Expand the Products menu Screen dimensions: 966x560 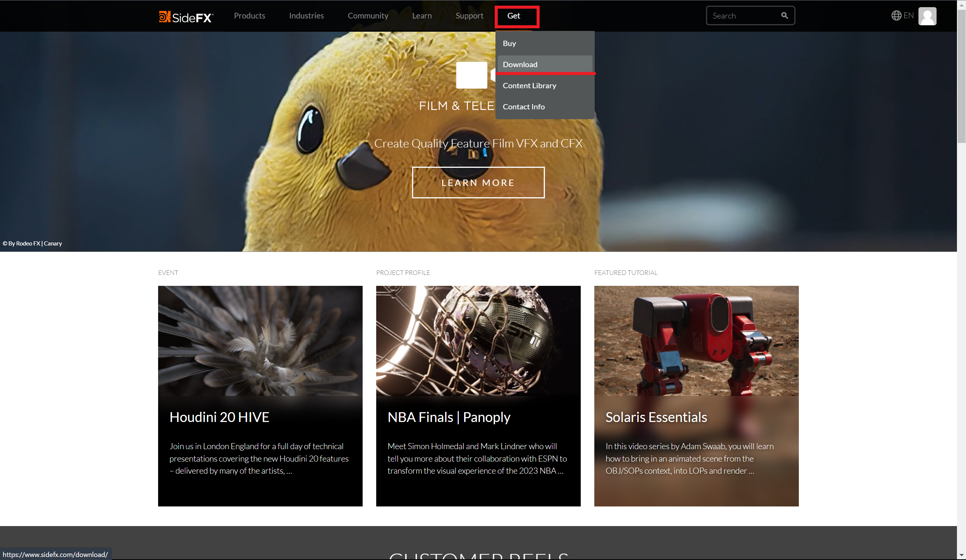click(x=249, y=16)
